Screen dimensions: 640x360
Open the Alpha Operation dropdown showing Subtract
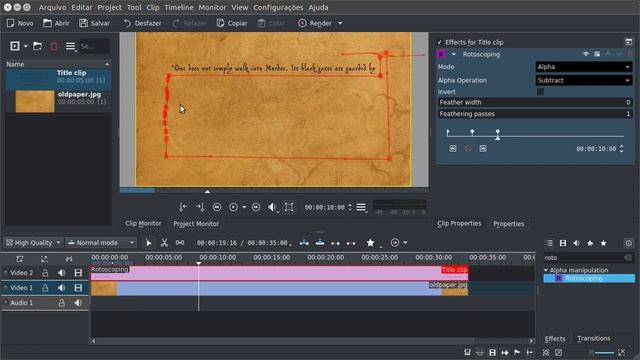tap(584, 80)
